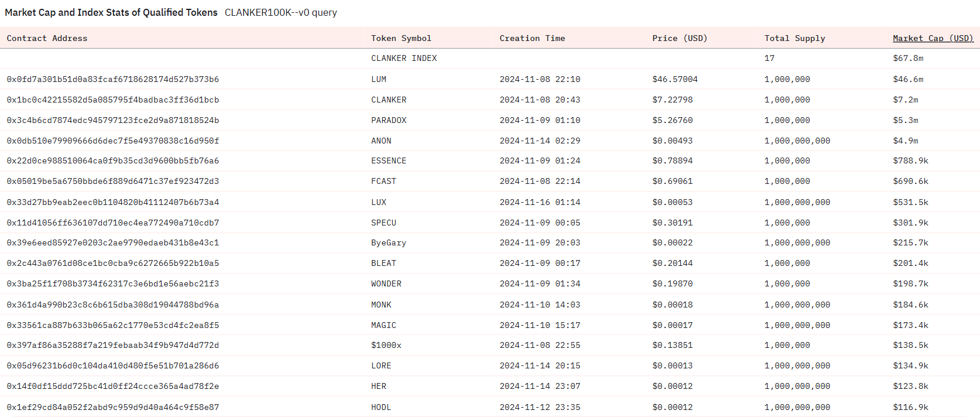Sort by the Creation Time column header
This screenshot has width=980, height=417.
532,38
